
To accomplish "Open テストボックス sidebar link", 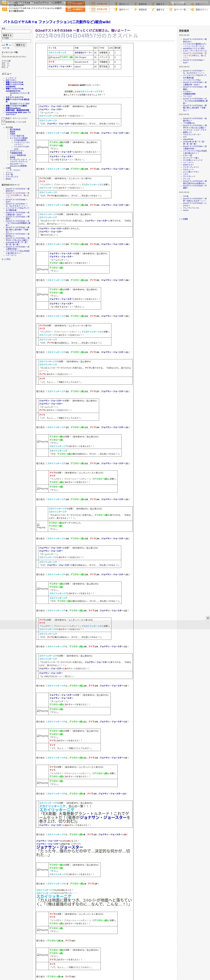I will click(x=12, y=177).
